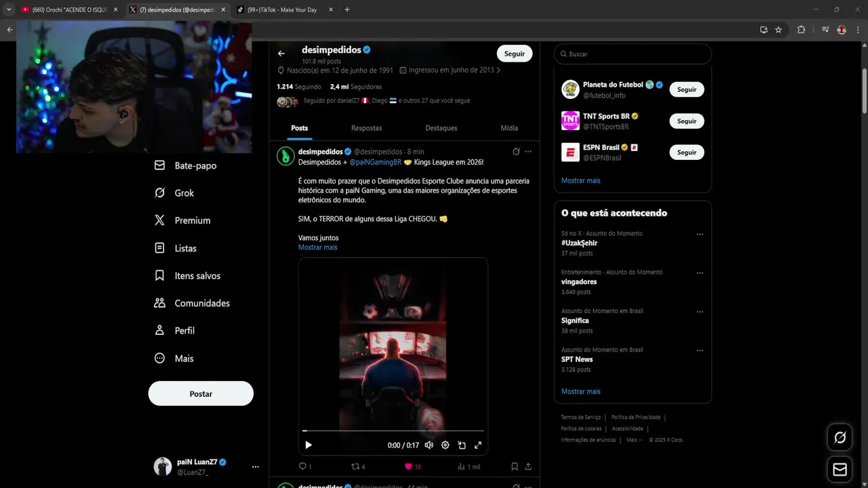Open a new browser tab
Viewport: 868px width, 488px height.
coord(347,9)
